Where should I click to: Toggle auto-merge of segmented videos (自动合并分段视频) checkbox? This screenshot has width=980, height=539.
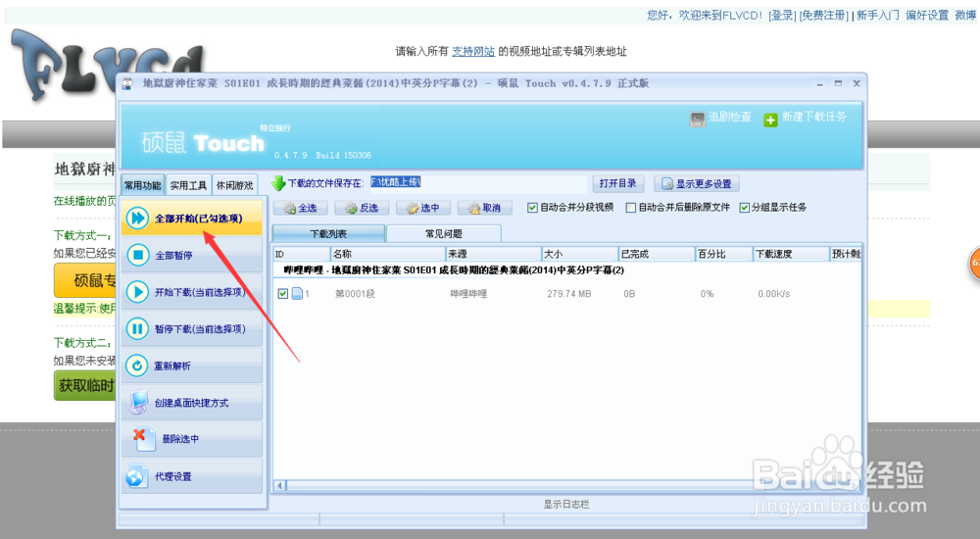pos(532,208)
